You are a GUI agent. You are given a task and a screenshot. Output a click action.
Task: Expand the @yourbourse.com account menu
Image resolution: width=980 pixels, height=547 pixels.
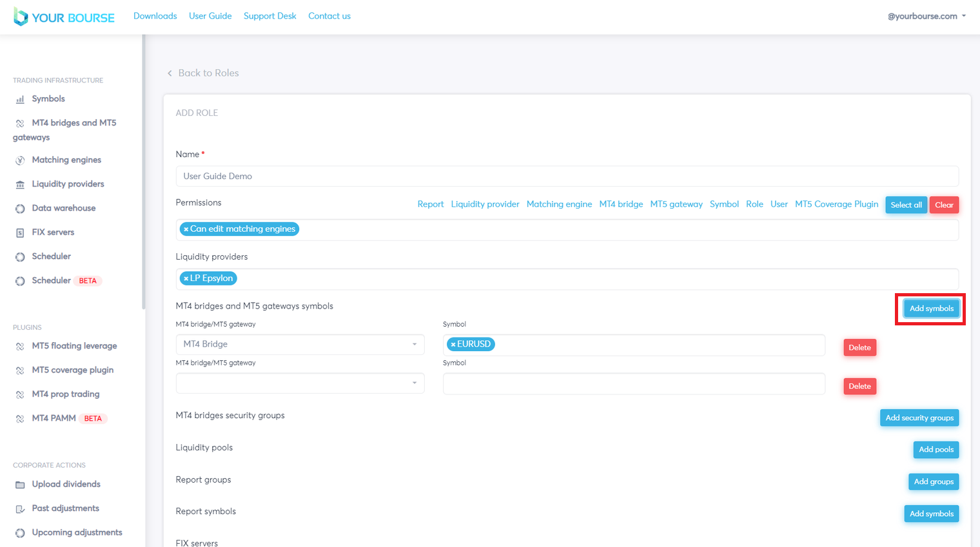click(x=926, y=16)
